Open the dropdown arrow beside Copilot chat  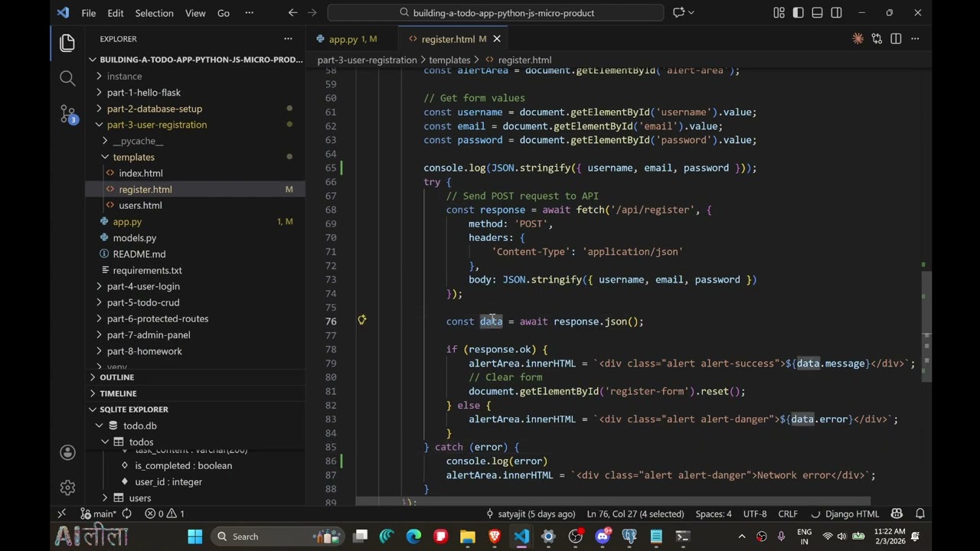click(691, 13)
